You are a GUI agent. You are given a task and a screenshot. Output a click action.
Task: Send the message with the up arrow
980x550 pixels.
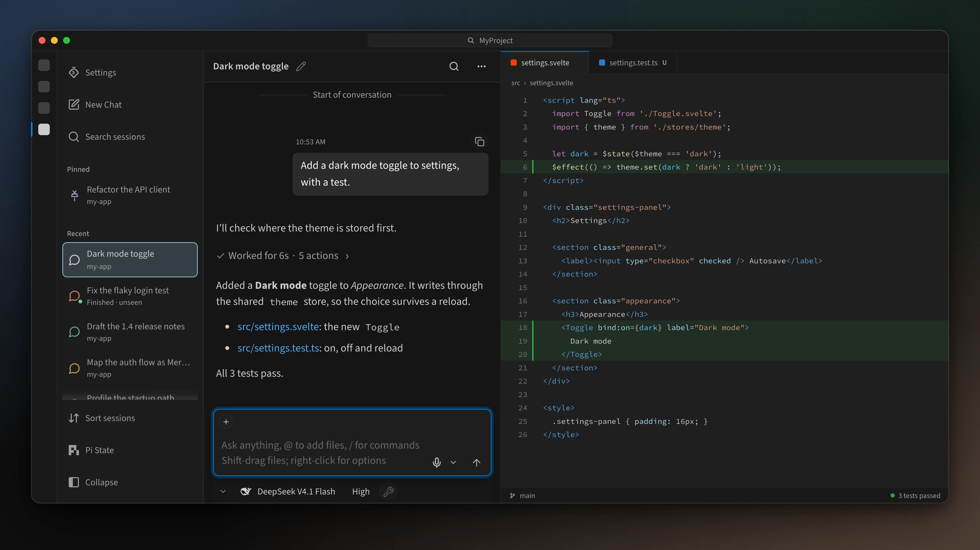(476, 462)
